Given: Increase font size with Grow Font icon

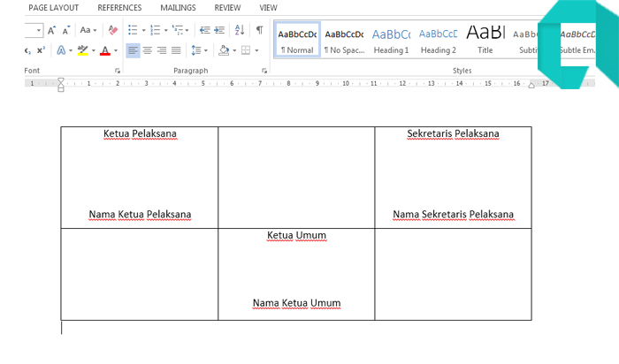Looking at the screenshot, I should pos(51,30).
